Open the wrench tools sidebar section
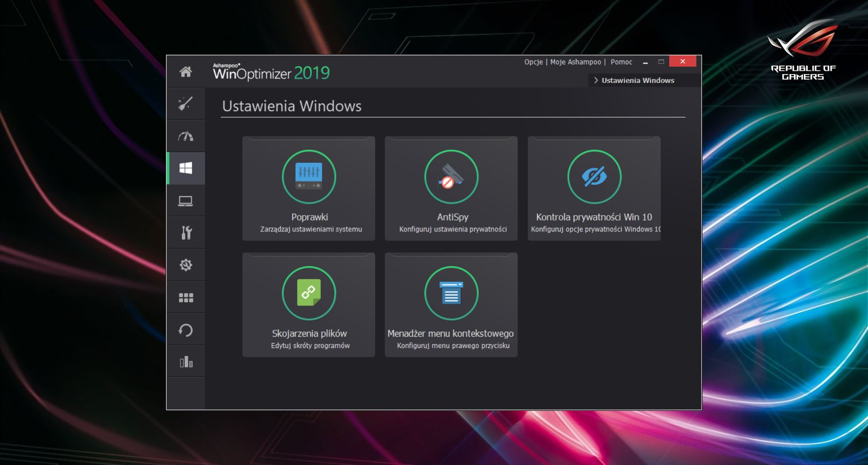Image resolution: width=868 pixels, height=465 pixels. [x=186, y=233]
